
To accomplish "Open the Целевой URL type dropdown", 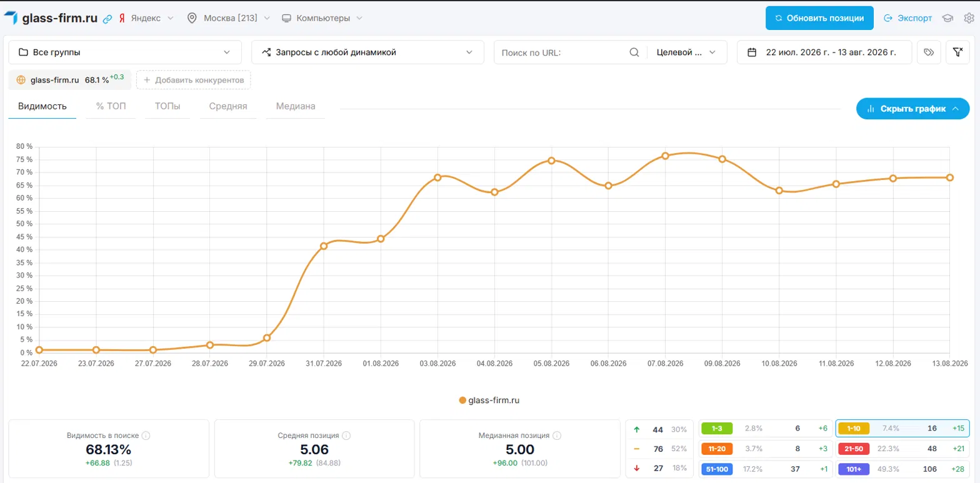I will pyautogui.click(x=687, y=52).
